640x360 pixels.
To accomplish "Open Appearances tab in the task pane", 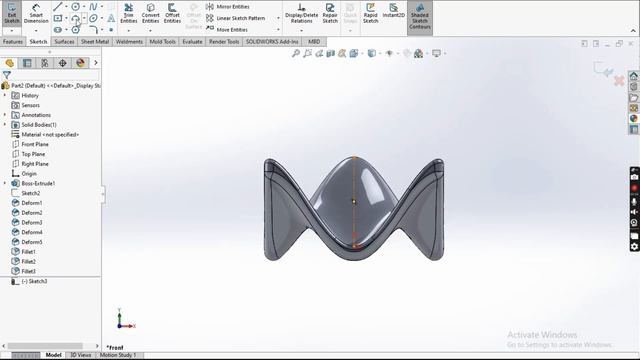I will [633, 118].
